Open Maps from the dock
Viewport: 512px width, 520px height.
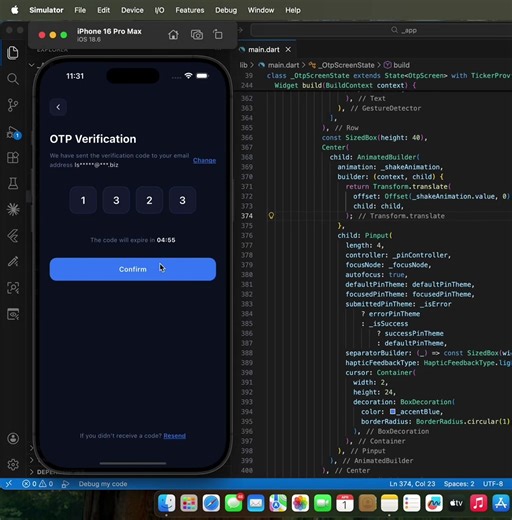coord(278,503)
